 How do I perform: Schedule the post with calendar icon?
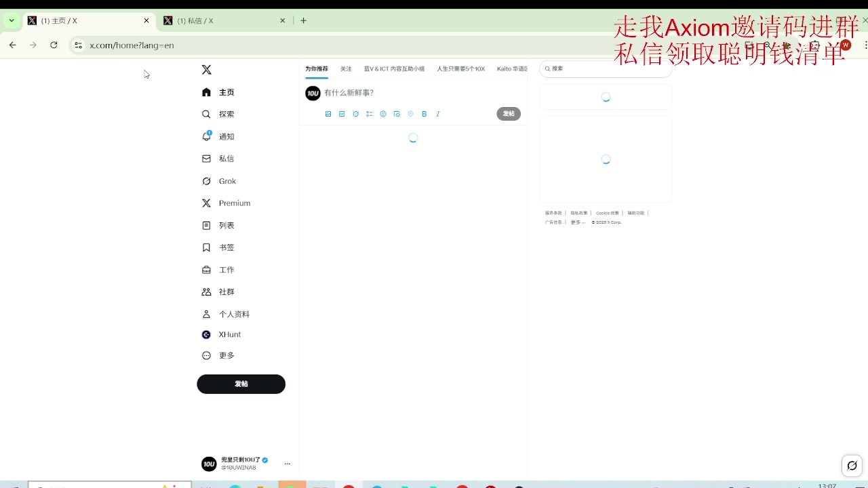(x=397, y=114)
